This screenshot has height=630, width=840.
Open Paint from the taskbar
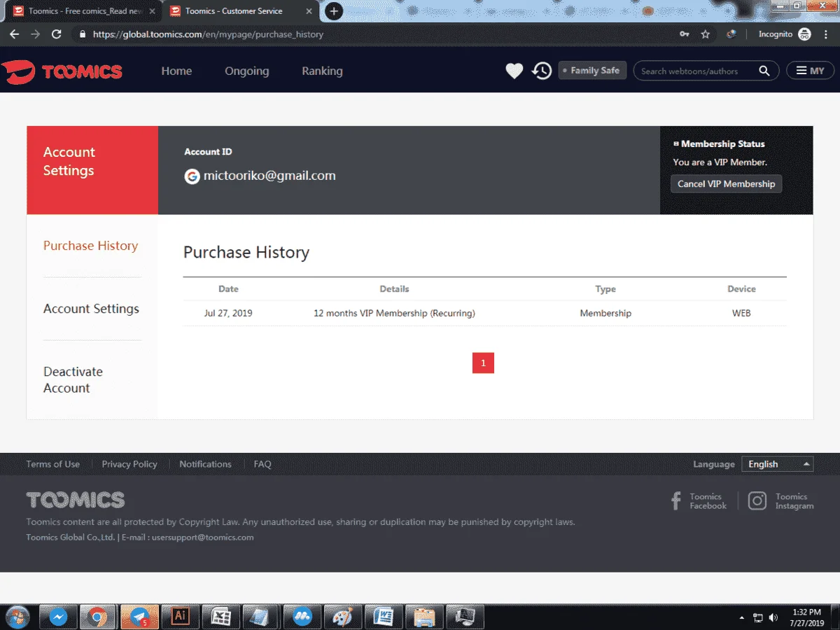click(343, 617)
